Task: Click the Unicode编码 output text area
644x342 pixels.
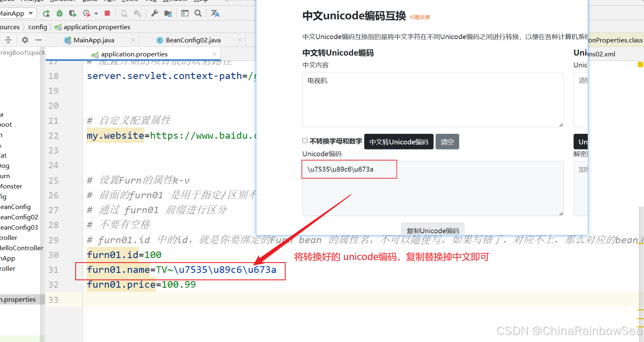Action: coord(433,188)
